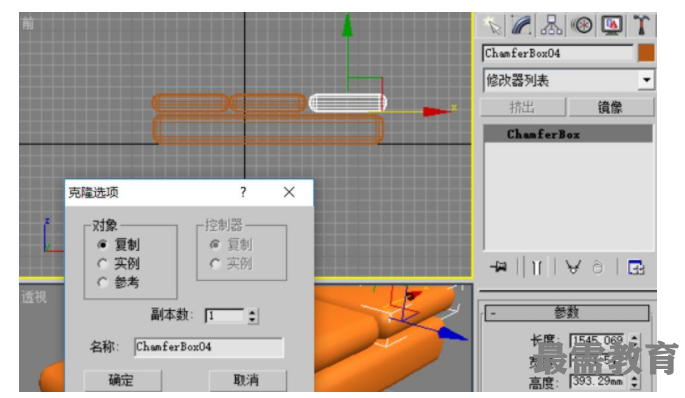Open the Display panel tab
The width and height of the screenshot is (685, 398).
tap(612, 25)
